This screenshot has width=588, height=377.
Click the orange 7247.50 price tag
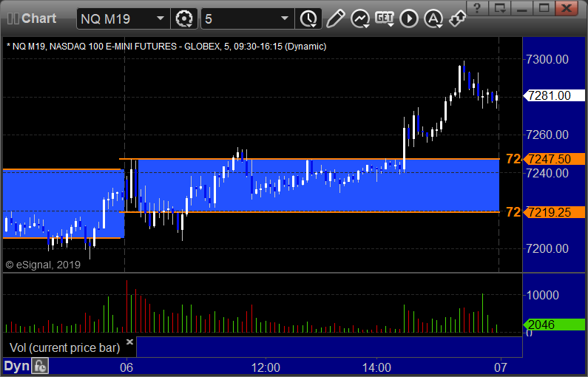coord(554,159)
